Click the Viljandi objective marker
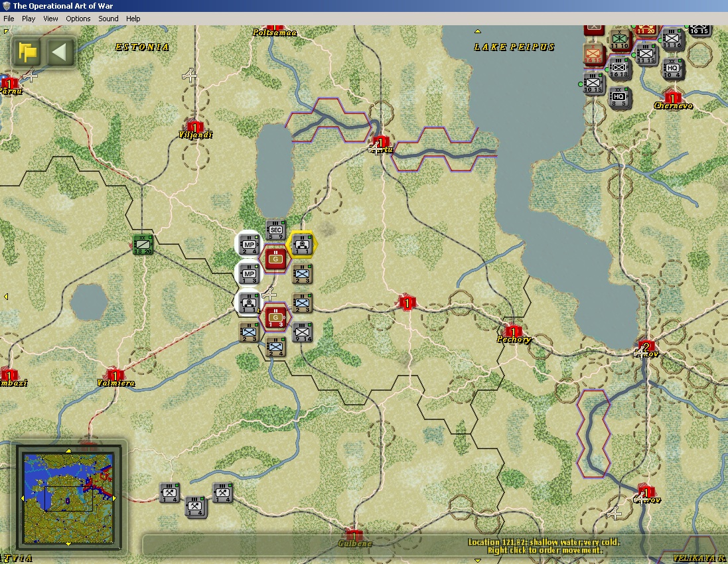The height and width of the screenshot is (564, 728). coord(196,127)
